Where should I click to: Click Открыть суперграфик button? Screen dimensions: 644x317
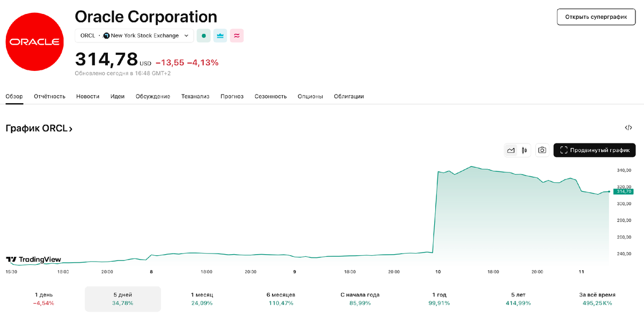coord(596,17)
